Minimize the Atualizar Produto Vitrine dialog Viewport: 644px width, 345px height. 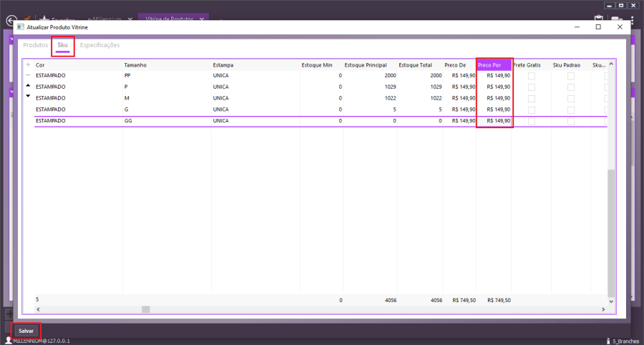[x=577, y=27]
